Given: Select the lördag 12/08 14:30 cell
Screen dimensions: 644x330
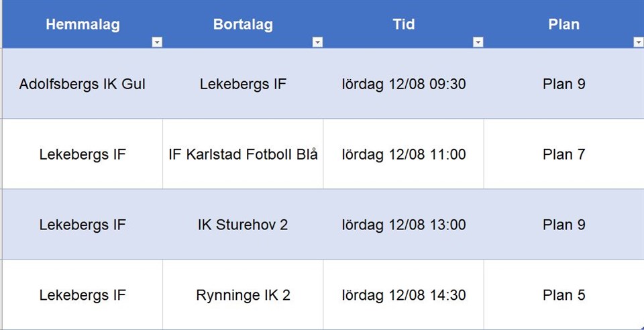Looking at the screenshot, I should 403,294.
